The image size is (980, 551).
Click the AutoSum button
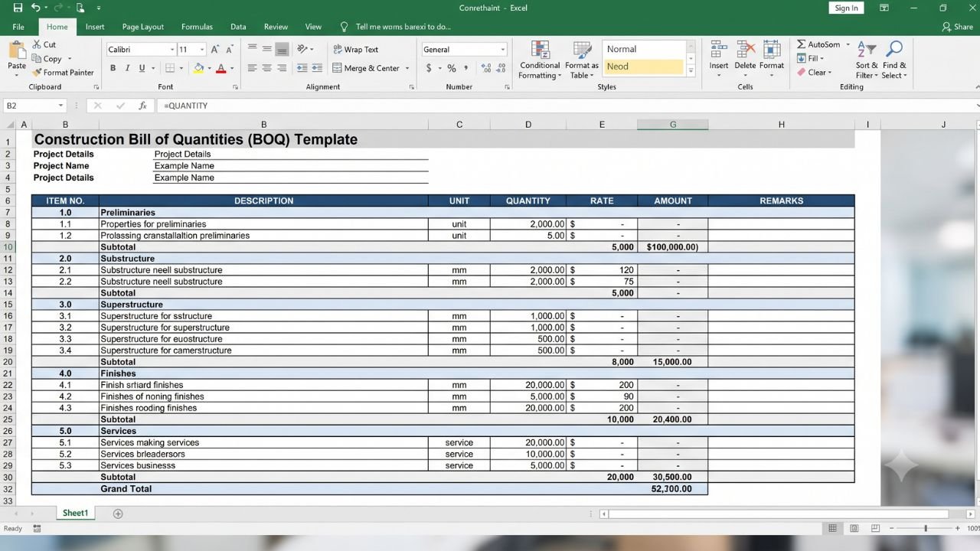click(818, 44)
